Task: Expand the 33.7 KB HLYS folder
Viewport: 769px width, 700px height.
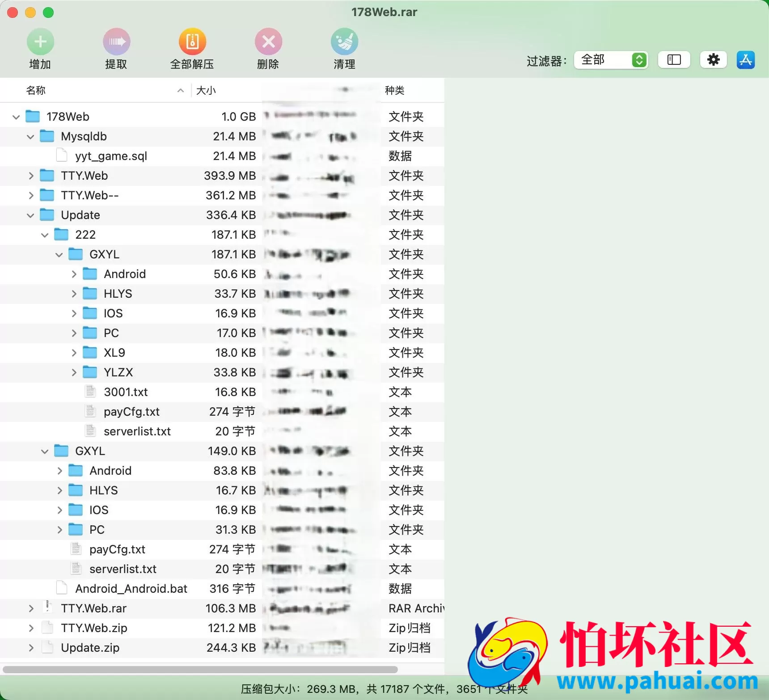Action: 74,294
